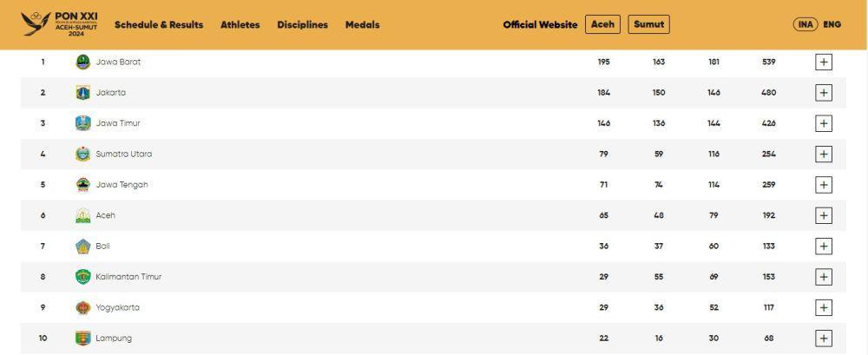The image size is (868, 355).
Task: Open the Schedule & Results menu
Action: click(159, 24)
